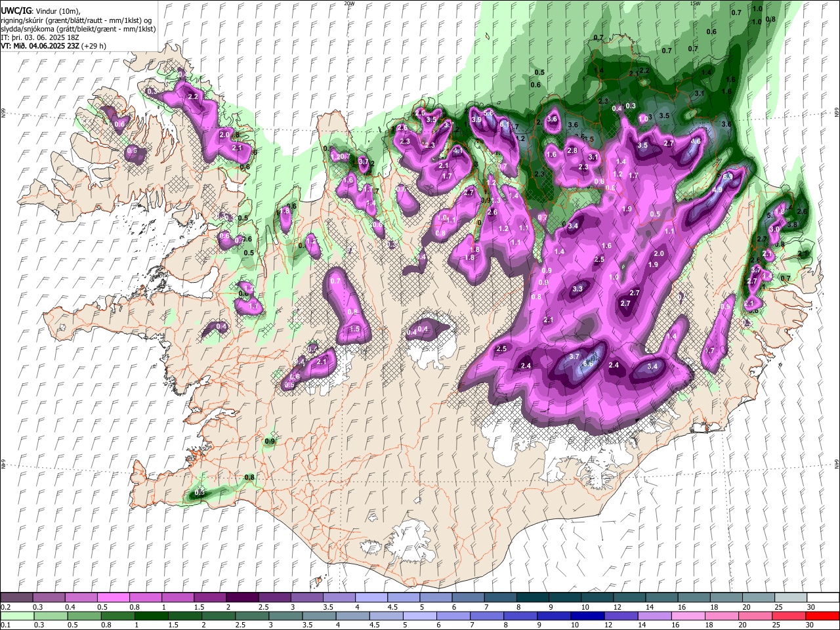This screenshot has width=840, height=630.
Task: Click lower row purple swatch between 12 and 14
Action: pos(621,616)
